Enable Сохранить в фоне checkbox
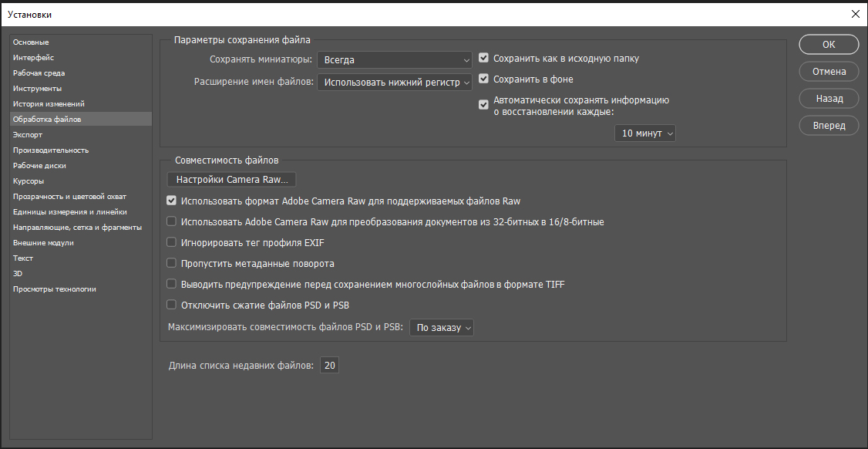Viewport: 868px width, 449px height. [x=483, y=79]
